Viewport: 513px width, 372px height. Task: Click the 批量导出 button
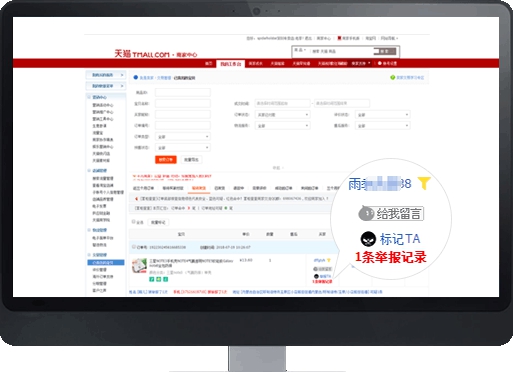click(191, 160)
